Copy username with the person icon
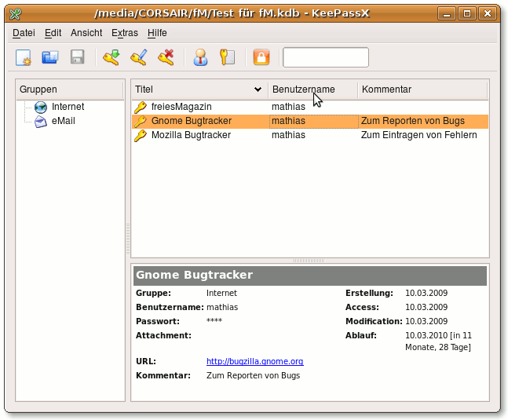 tap(200, 57)
